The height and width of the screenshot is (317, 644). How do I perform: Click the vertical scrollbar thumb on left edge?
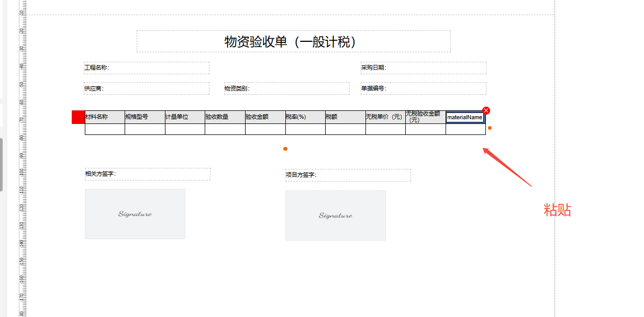tap(1, 165)
